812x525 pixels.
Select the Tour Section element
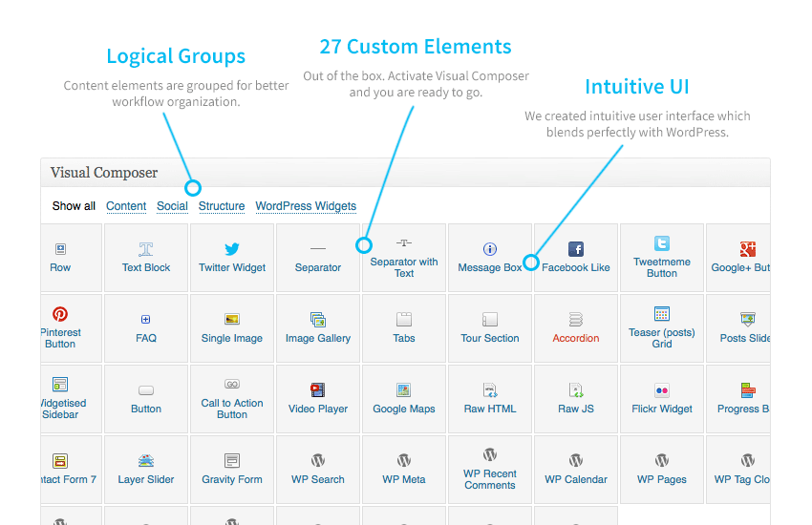point(490,328)
